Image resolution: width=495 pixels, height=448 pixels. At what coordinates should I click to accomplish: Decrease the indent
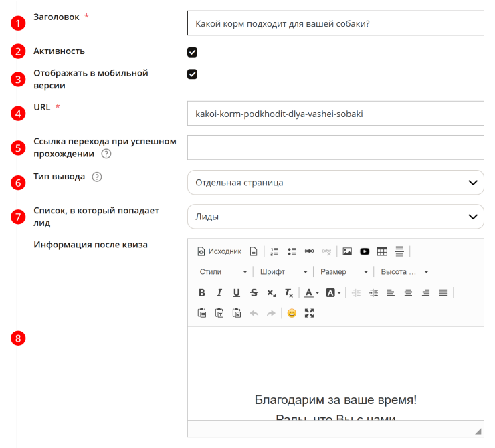356,293
